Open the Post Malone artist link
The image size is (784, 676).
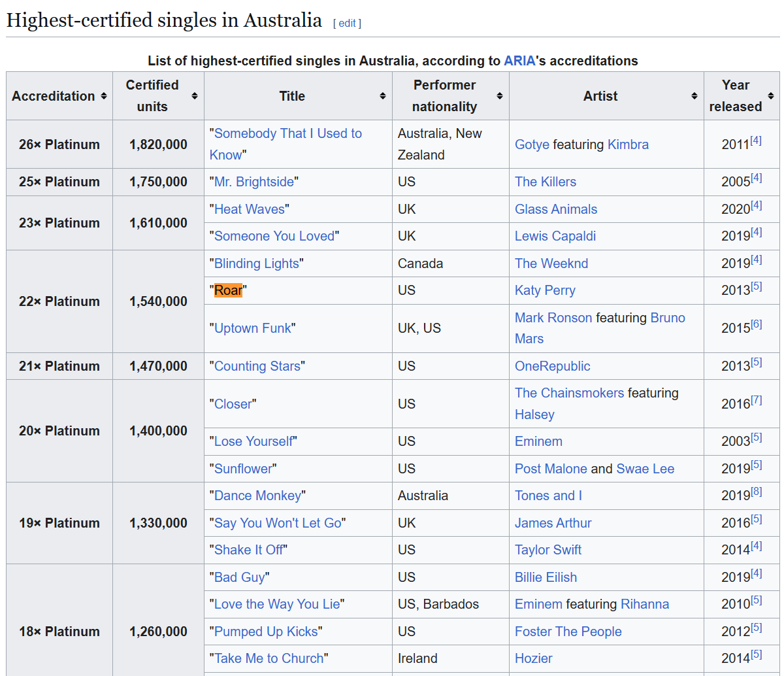(x=551, y=469)
